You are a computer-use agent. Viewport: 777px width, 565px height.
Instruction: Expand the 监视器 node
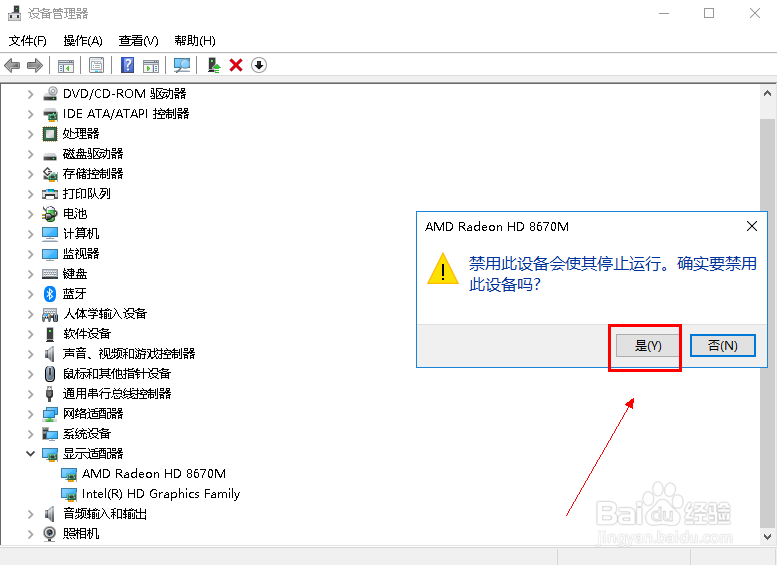pos(30,254)
